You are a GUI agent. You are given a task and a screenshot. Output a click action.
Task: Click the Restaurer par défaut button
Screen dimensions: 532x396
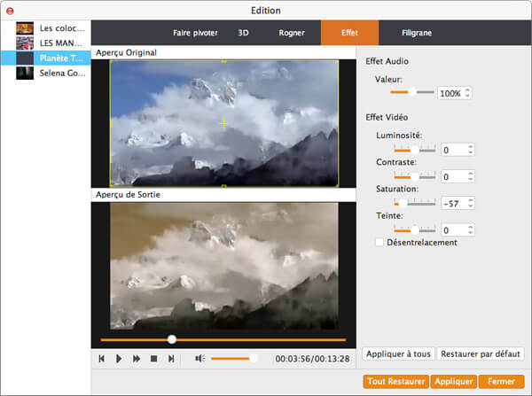click(x=481, y=353)
